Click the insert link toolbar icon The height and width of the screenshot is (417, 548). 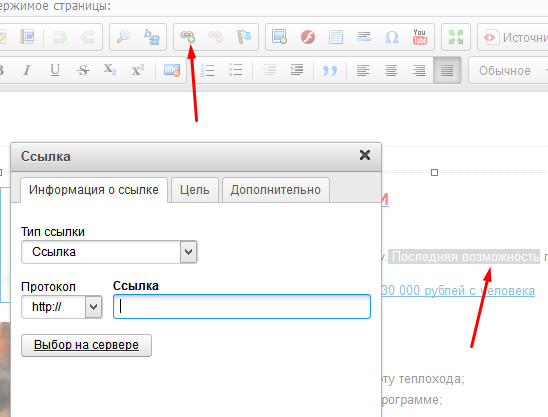click(187, 37)
